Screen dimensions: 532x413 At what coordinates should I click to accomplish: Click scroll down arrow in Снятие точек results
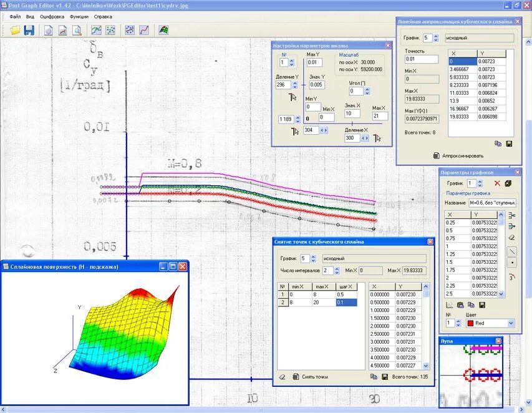coord(426,366)
